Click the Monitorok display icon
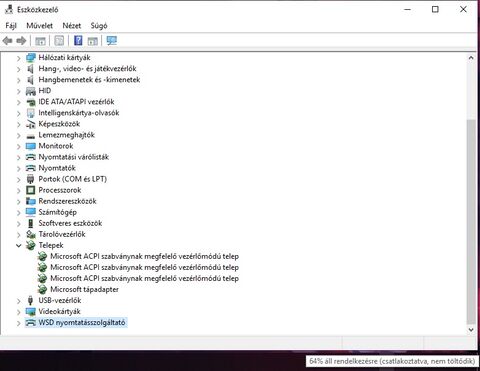This screenshot has width=480, height=371. [31, 146]
